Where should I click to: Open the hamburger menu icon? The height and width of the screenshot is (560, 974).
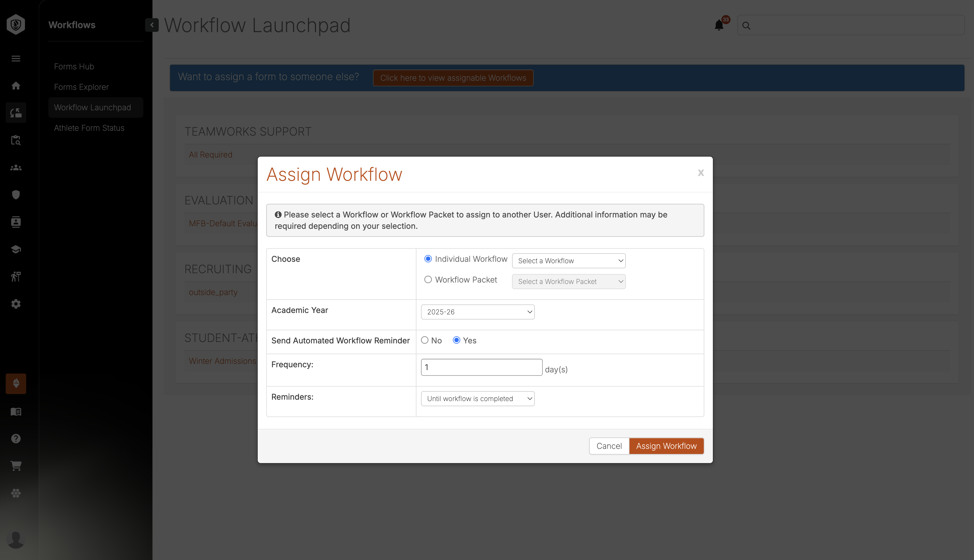coord(16,59)
